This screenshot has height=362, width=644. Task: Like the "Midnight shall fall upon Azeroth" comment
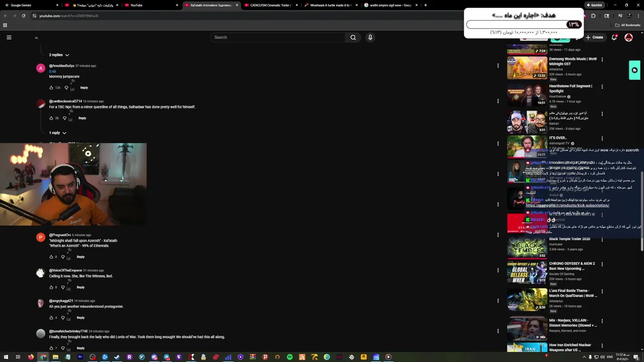coord(51,257)
